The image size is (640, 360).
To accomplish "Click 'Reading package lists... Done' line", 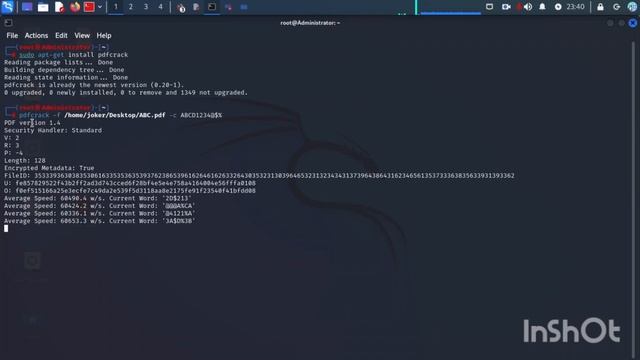I will click(58, 62).
